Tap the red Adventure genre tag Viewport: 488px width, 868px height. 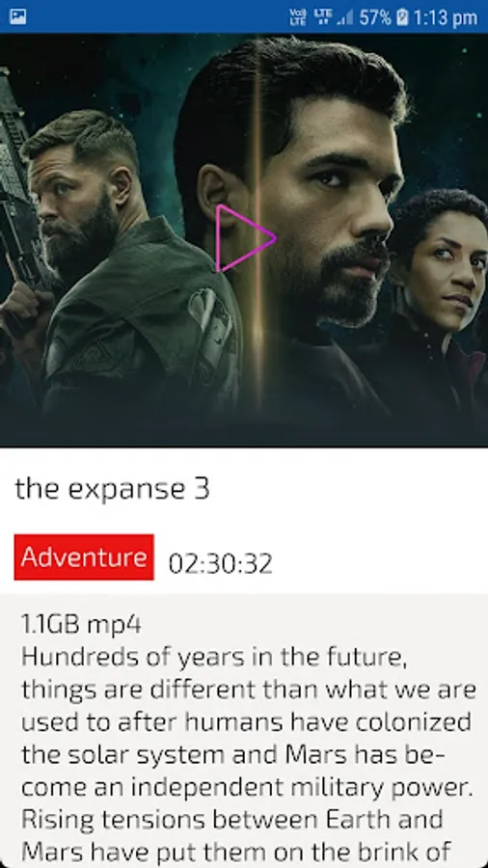pyautogui.click(x=84, y=556)
